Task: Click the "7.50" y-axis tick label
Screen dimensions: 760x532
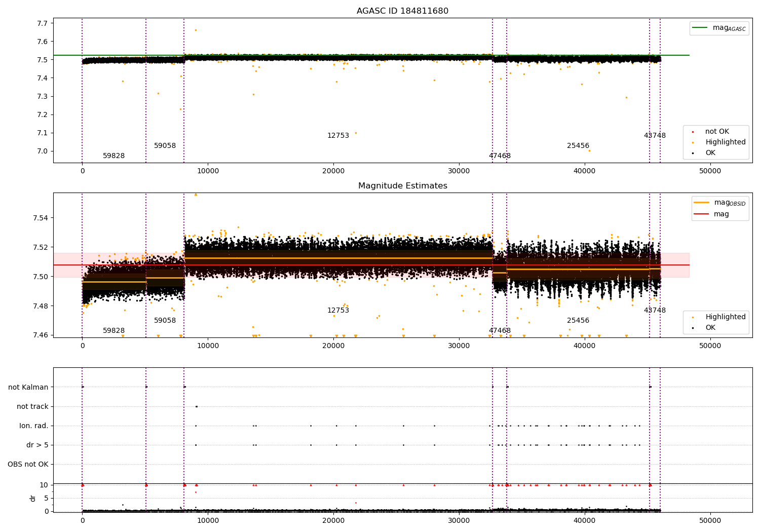Action: pyautogui.click(x=41, y=277)
